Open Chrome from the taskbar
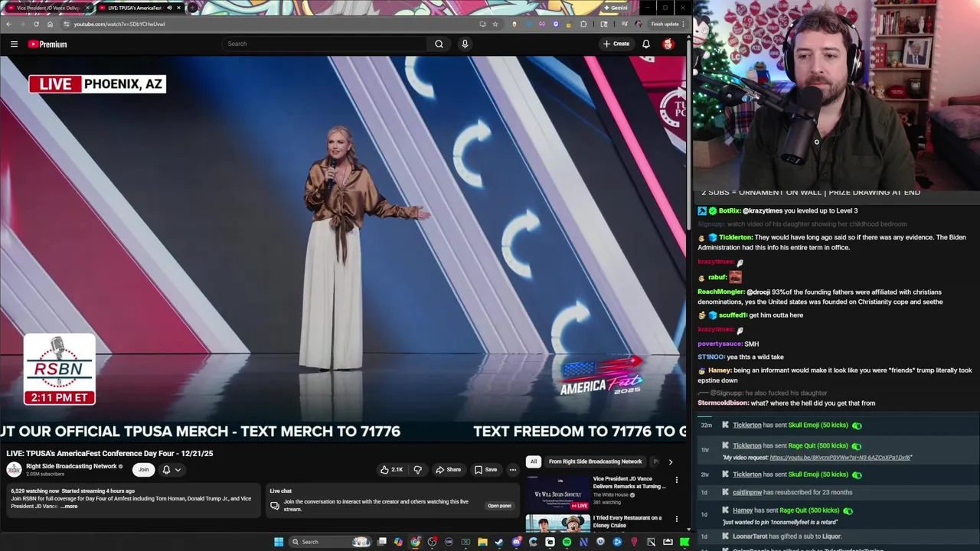Image resolution: width=980 pixels, height=551 pixels. [415, 542]
